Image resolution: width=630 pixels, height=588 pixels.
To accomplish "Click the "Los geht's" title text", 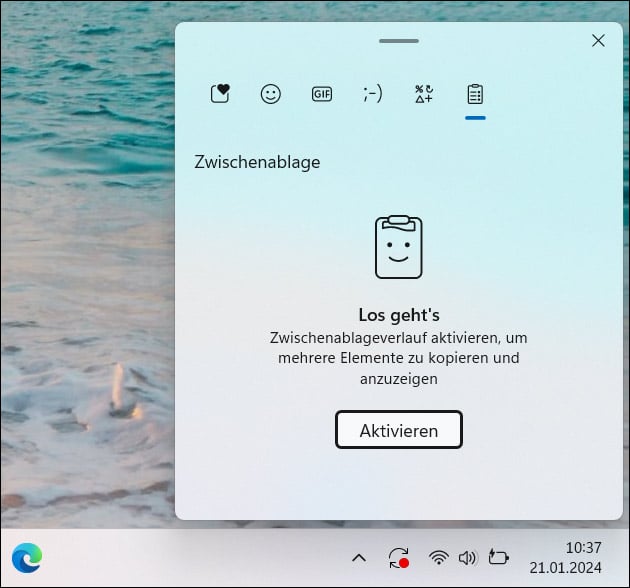I will (x=399, y=315).
